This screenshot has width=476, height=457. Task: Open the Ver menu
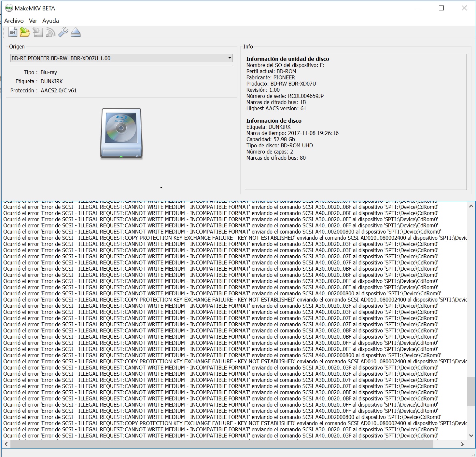[33, 21]
